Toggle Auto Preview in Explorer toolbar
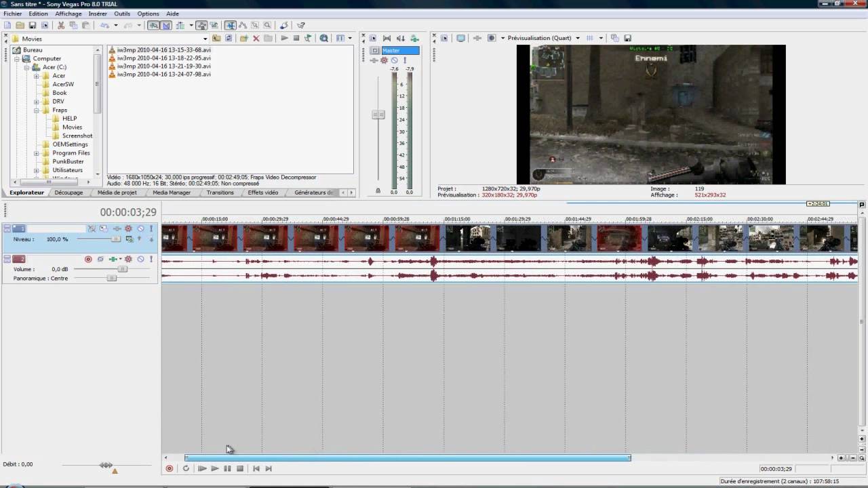 click(x=307, y=38)
